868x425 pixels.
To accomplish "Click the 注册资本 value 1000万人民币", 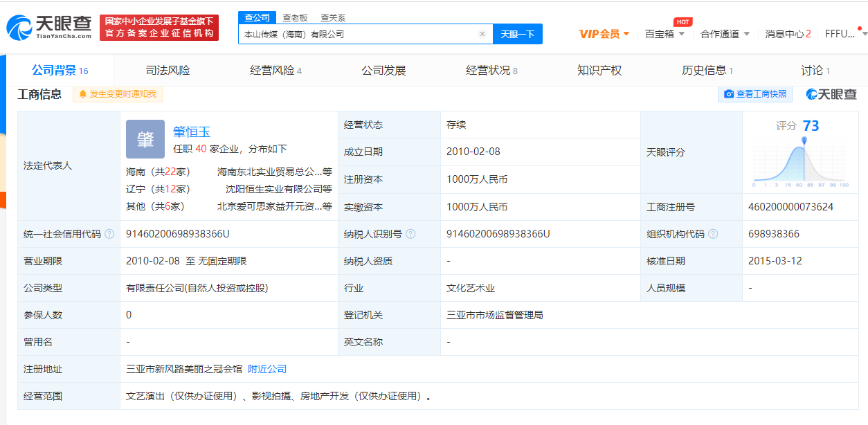I will coord(477,179).
